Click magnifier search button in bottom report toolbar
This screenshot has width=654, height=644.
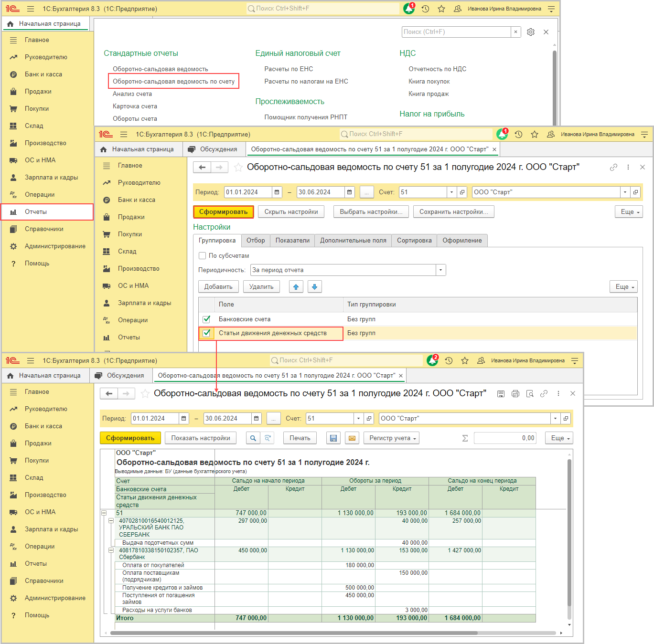253,438
